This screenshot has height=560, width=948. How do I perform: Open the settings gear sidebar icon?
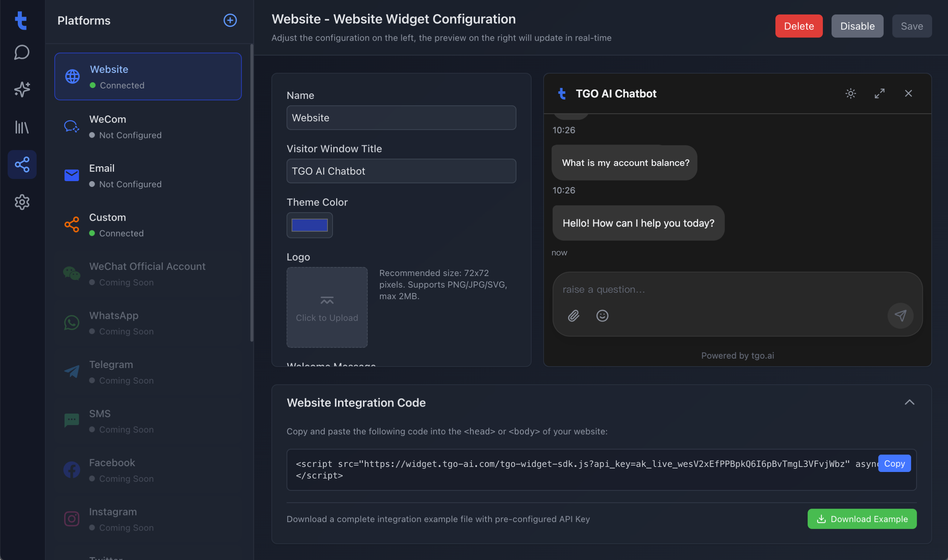point(22,202)
